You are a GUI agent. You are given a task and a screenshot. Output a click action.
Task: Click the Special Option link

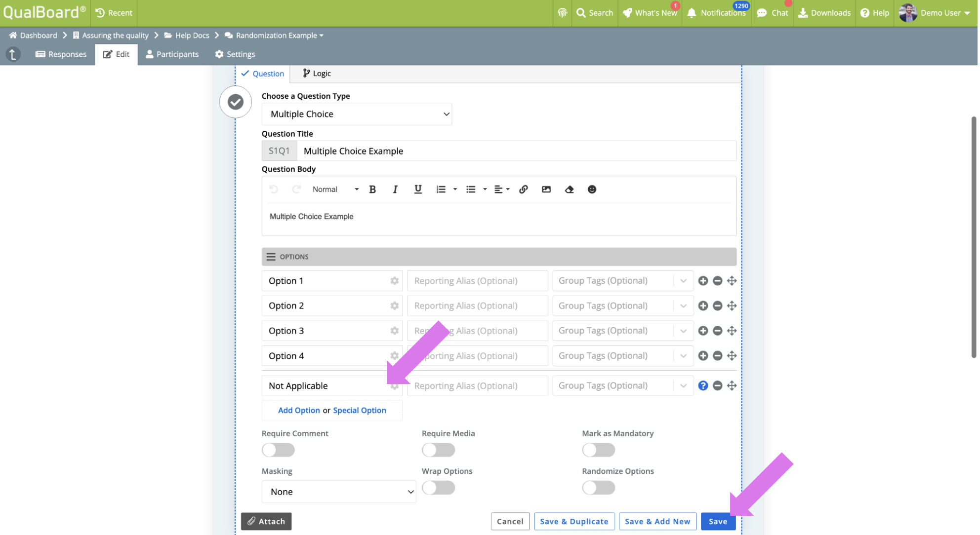pos(360,411)
